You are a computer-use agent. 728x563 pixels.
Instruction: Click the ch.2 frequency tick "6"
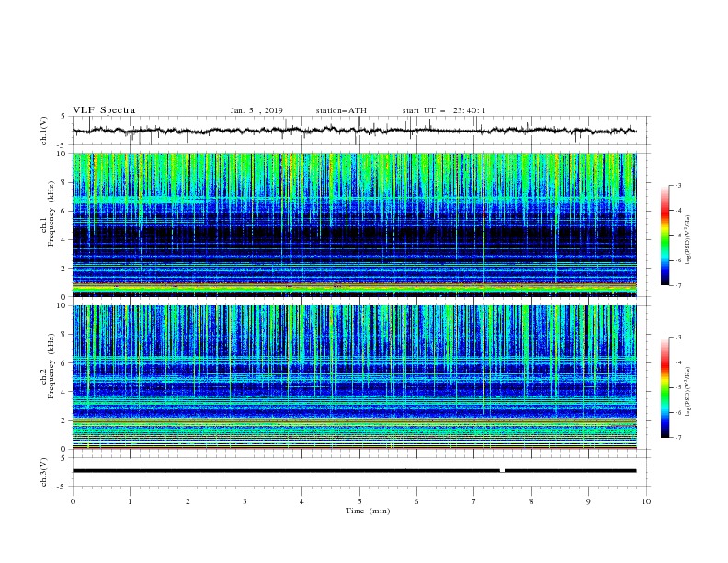[64, 363]
